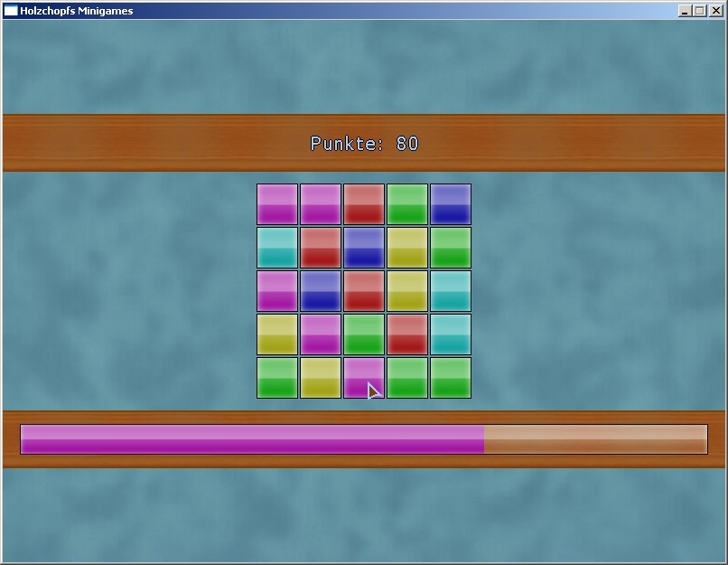Pick the yellow tile in the fourth row

277,334
